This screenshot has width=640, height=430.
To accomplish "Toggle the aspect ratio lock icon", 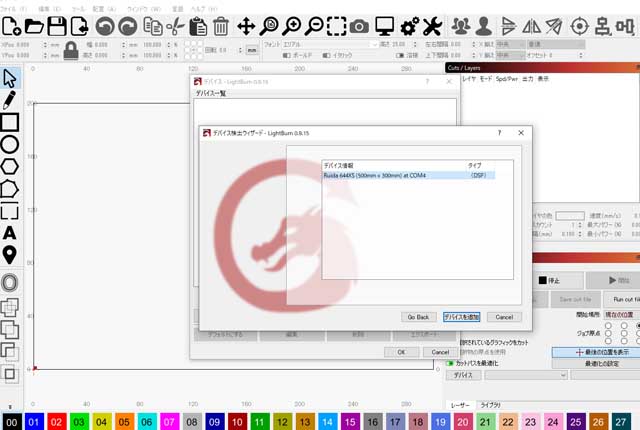I will [71, 50].
